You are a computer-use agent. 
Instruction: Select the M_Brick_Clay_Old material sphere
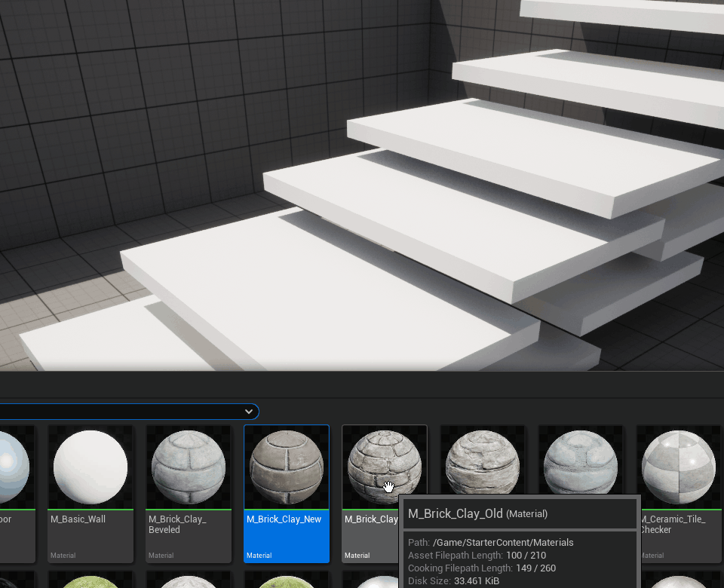[x=384, y=467]
